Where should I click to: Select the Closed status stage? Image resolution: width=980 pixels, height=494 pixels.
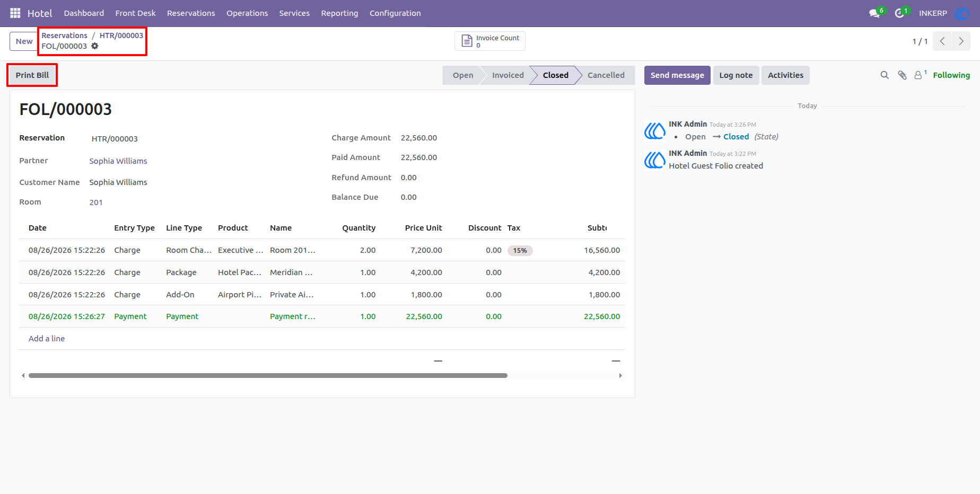(555, 75)
